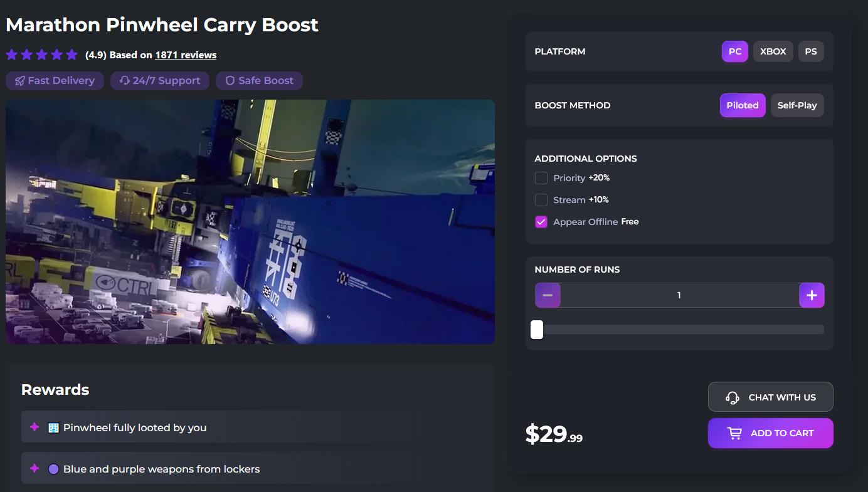Click the five-star rating icons

point(41,55)
